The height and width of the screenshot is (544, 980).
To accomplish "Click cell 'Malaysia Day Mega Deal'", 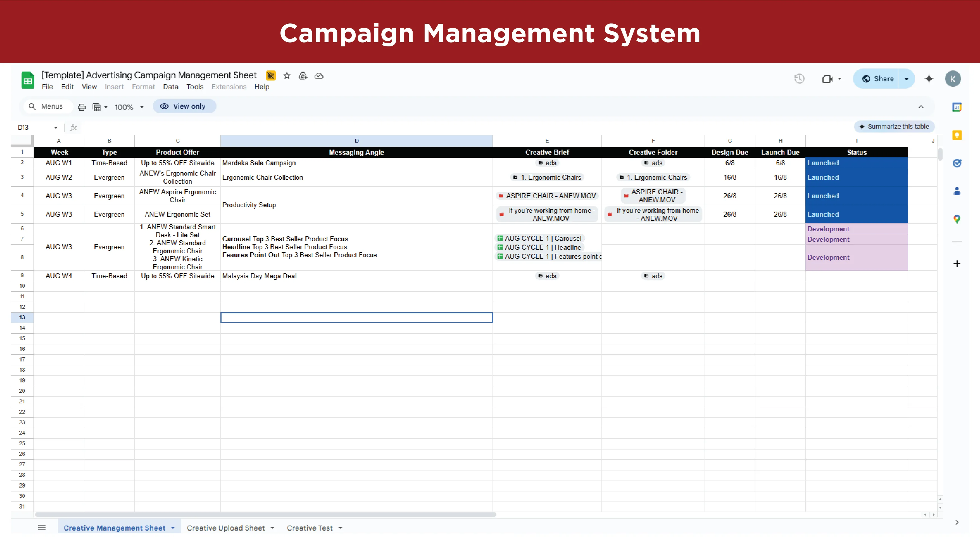I will 356,276.
